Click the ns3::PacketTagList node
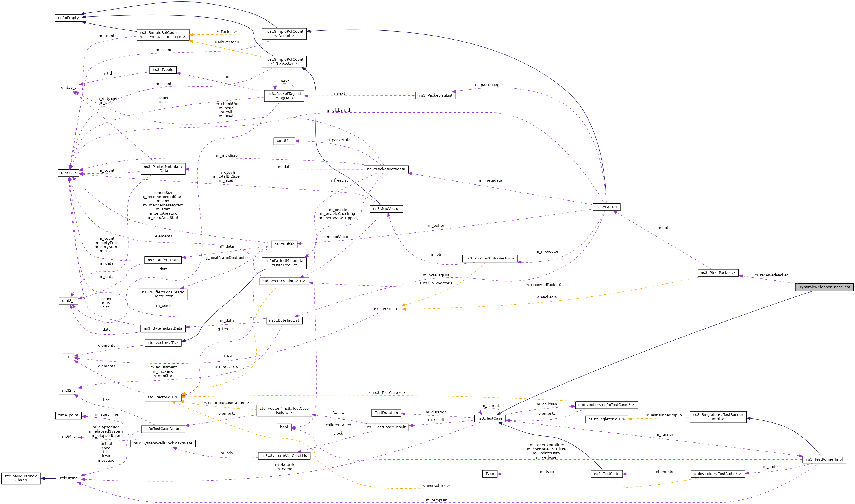 tap(435, 95)
